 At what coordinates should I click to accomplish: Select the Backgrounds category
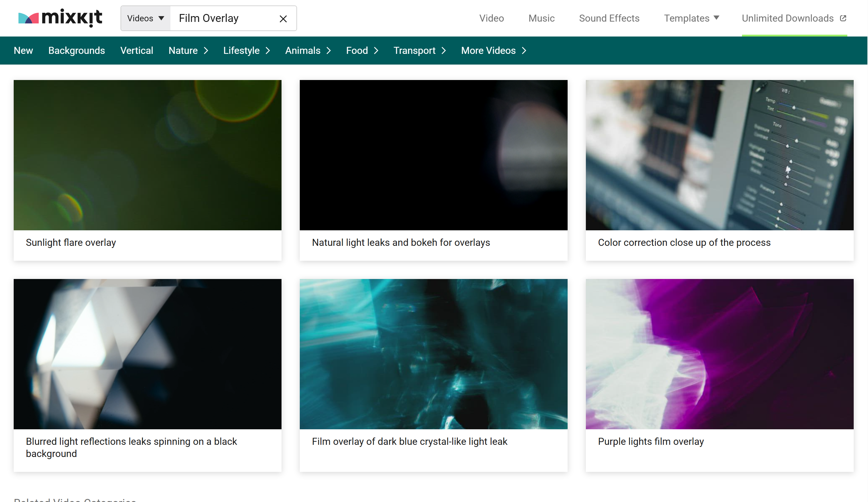(76, 51)
